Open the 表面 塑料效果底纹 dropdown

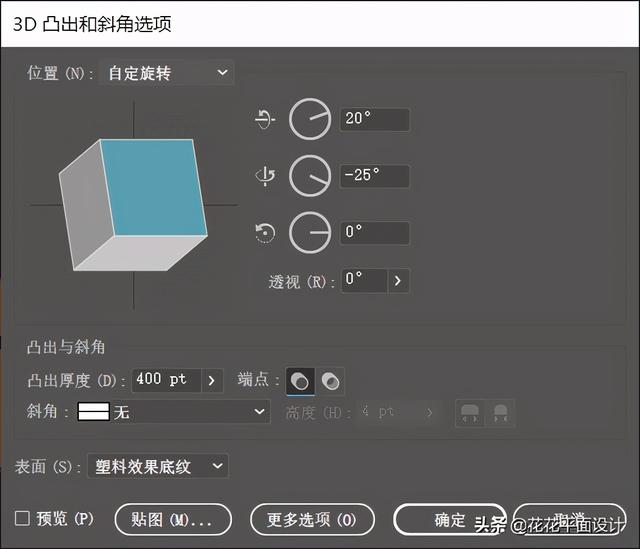pos(158,466)
